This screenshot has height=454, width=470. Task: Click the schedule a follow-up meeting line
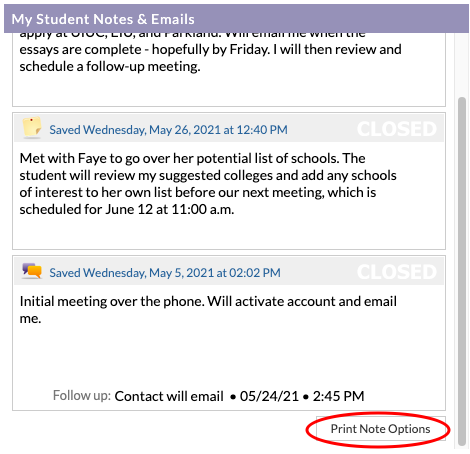click(110, 66)
